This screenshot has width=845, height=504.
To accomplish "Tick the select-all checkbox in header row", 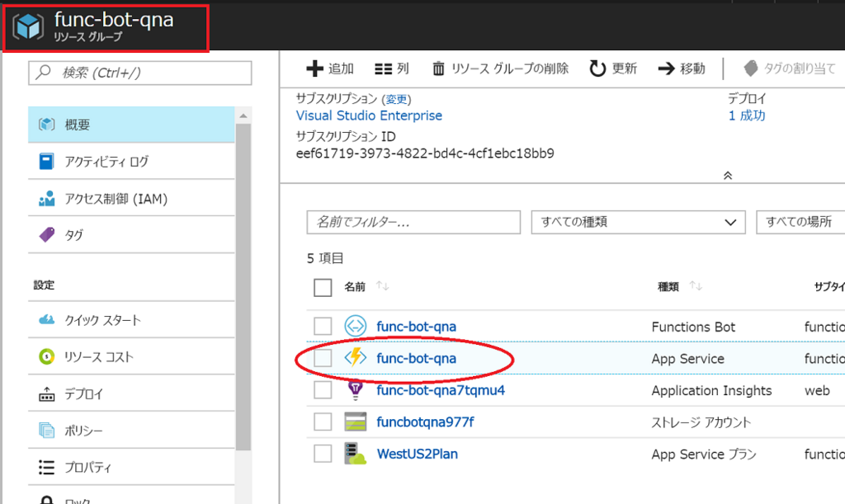I will (323, 288).
